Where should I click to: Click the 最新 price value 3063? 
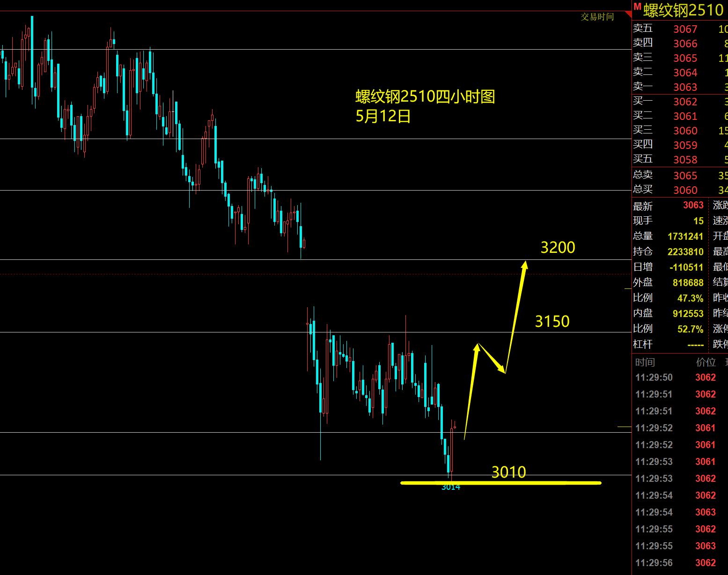[x=693, y=205]
